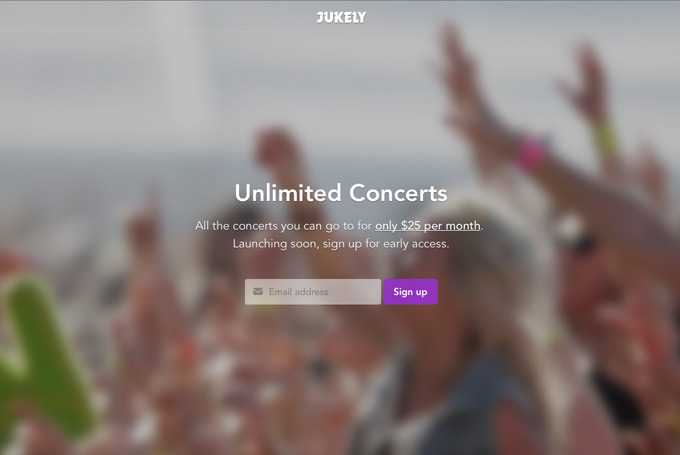680x455 pixels.
Task: Open the "only $25 per month" link
Action: pyautogui.click(x=428, y=226)
